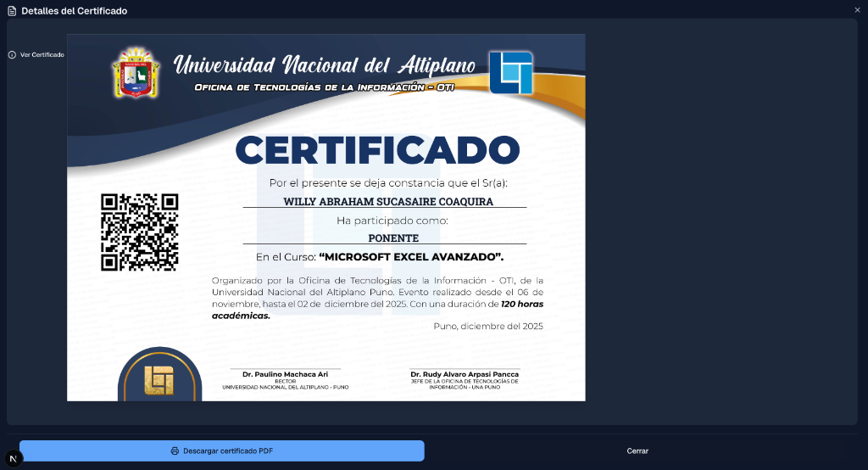
Task: Click the document icon beside Detalles del Certificado
Action: click(12, 11)
